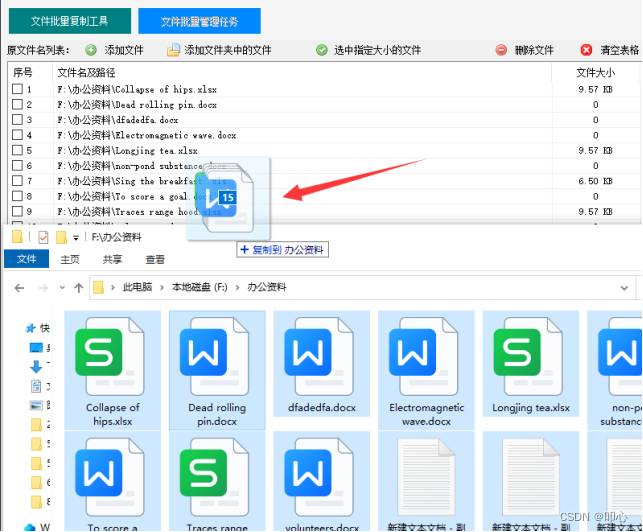The height and width of the screenshot is (532, 643).
Task: Click the 文件大小 column header
Action: click(x=595, y=73)
